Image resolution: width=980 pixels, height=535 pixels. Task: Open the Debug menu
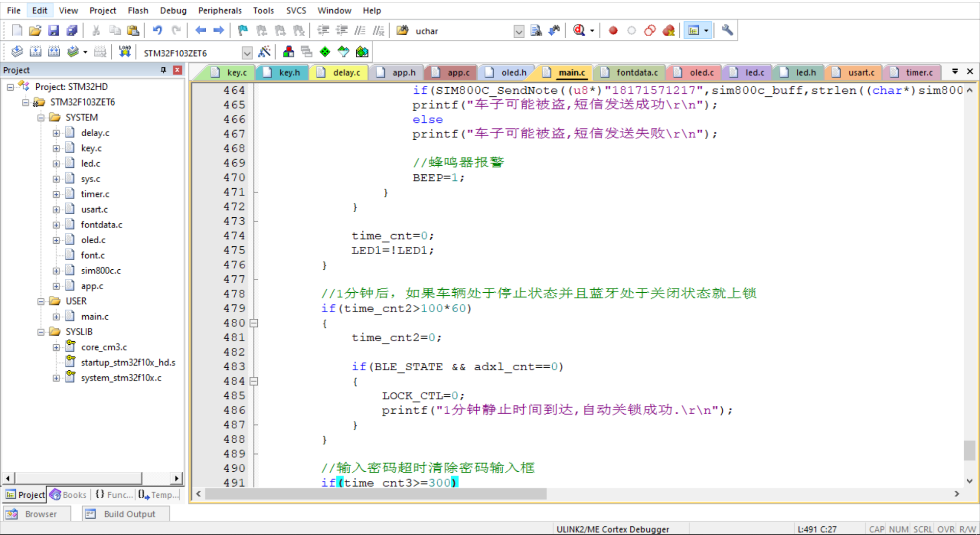[x=173, y=10]
